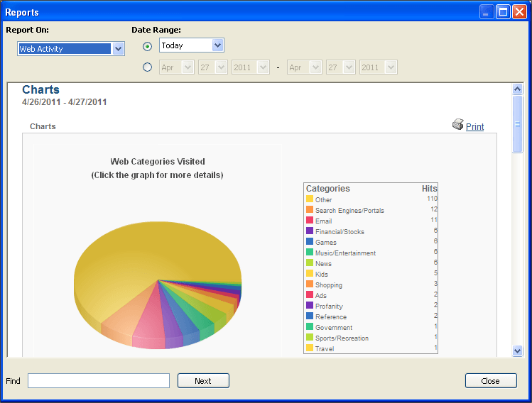Click the Web Categories pie chart
The image size is (532, 403).
point(158,285)
